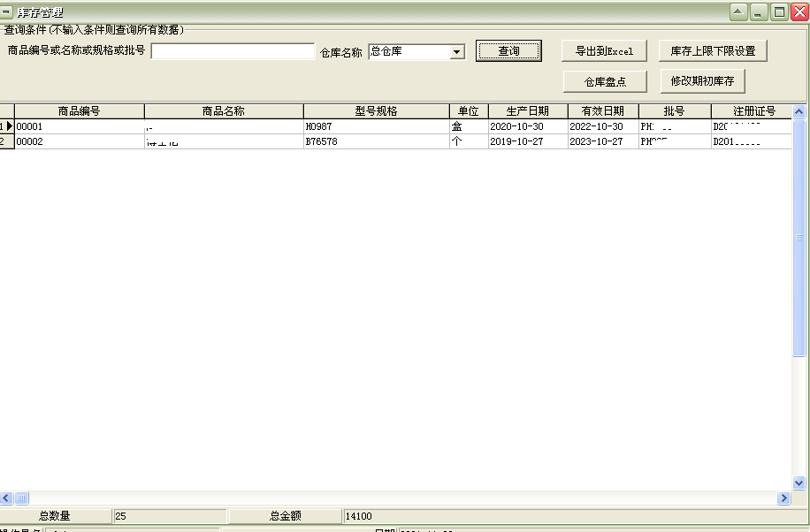Select the 盒 unit cell
810x532 pixels.
coord(469,126)
